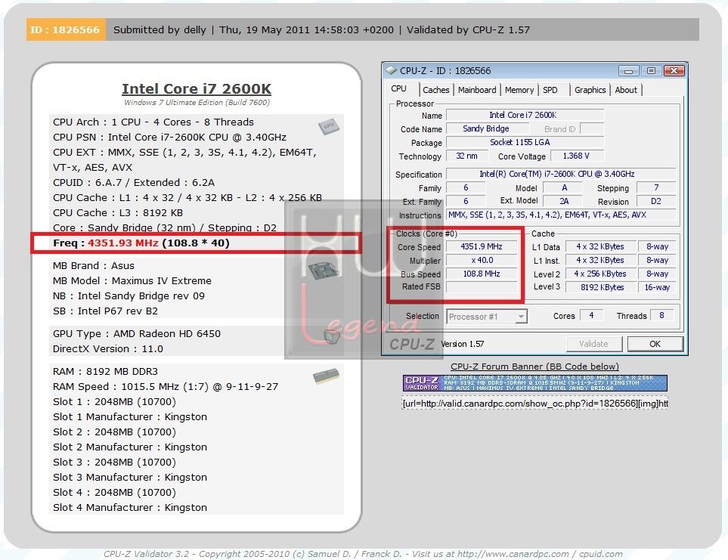Switch to the Mainboard tab
The height and width of the screenshot is (560, 728).
point(477,90)
